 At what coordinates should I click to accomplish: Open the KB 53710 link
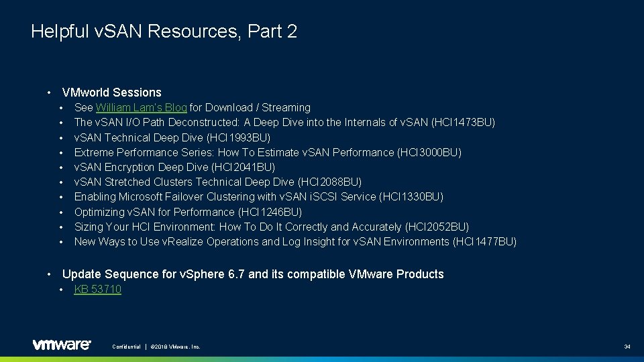98,289
